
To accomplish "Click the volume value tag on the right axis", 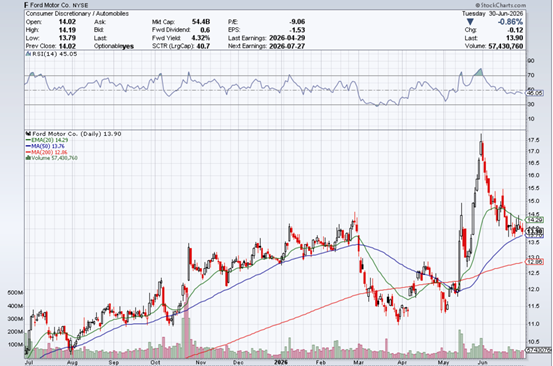I will pyautogui.click(x=538, y=350).
